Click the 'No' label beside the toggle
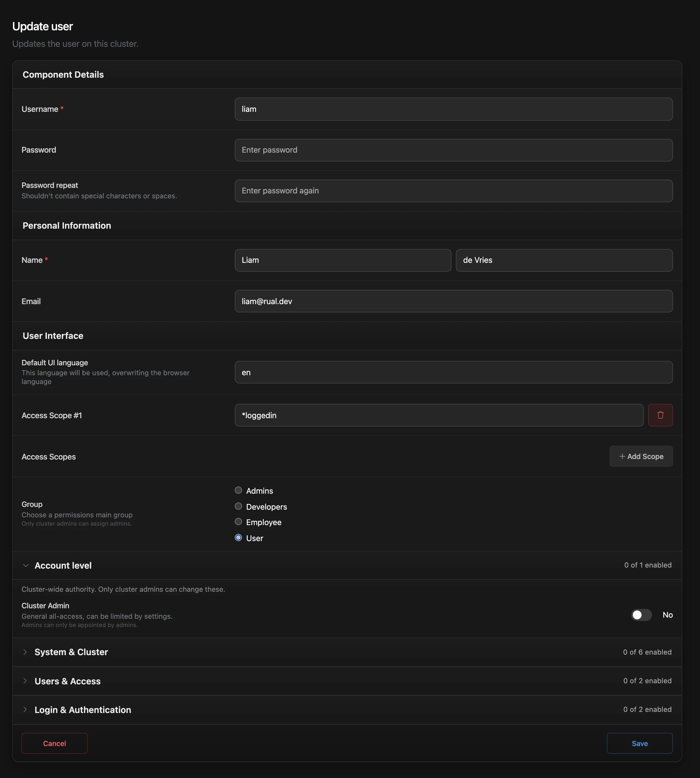700x778 pixels. [667, 615]
